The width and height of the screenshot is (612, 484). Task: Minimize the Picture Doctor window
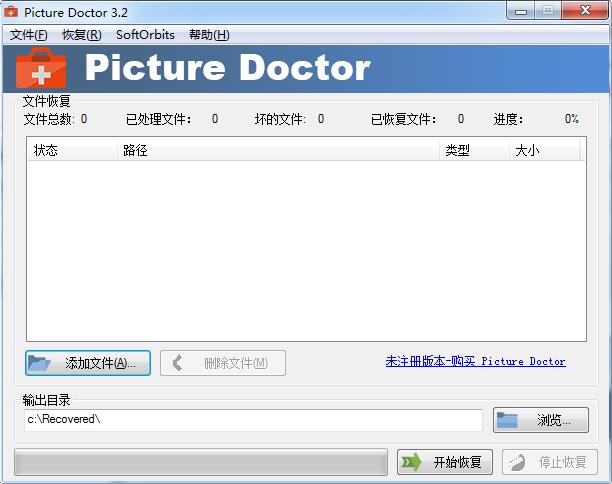point(521,11)
